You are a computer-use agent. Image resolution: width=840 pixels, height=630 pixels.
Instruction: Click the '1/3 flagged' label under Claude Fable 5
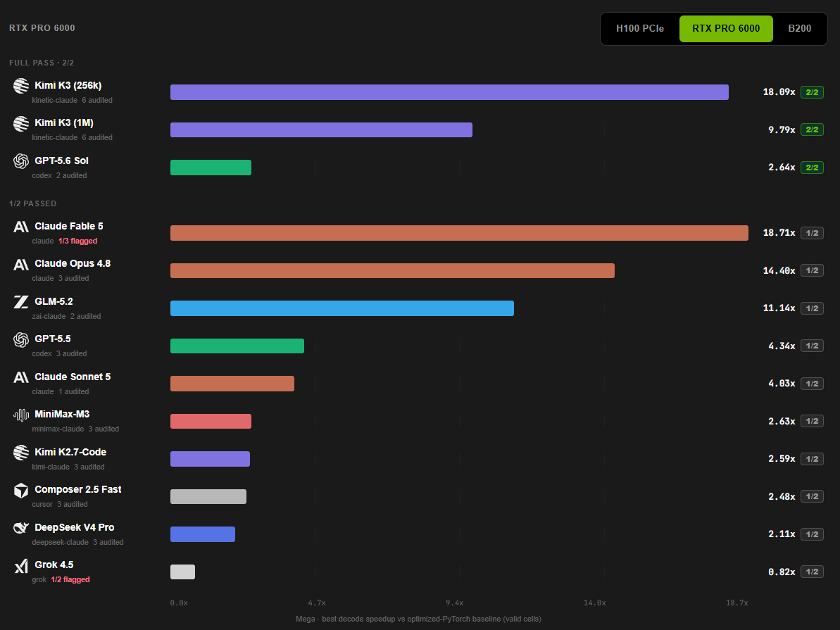(x=77, y=241)
